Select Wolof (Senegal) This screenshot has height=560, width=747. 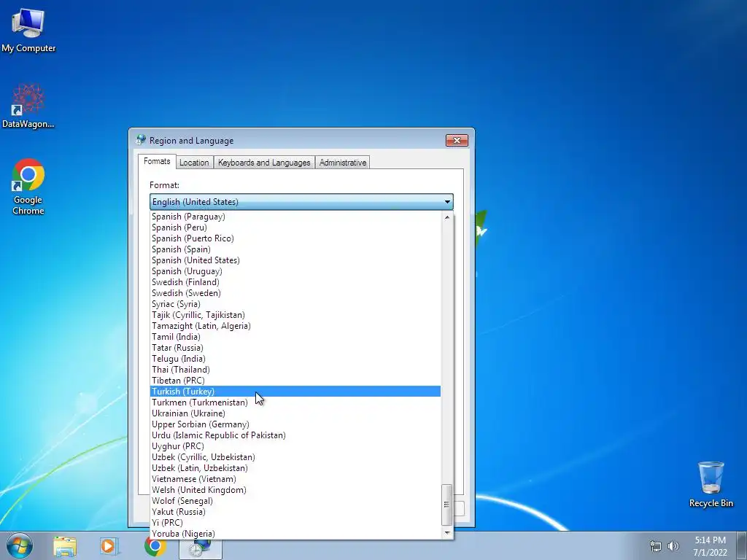point(295,502)
